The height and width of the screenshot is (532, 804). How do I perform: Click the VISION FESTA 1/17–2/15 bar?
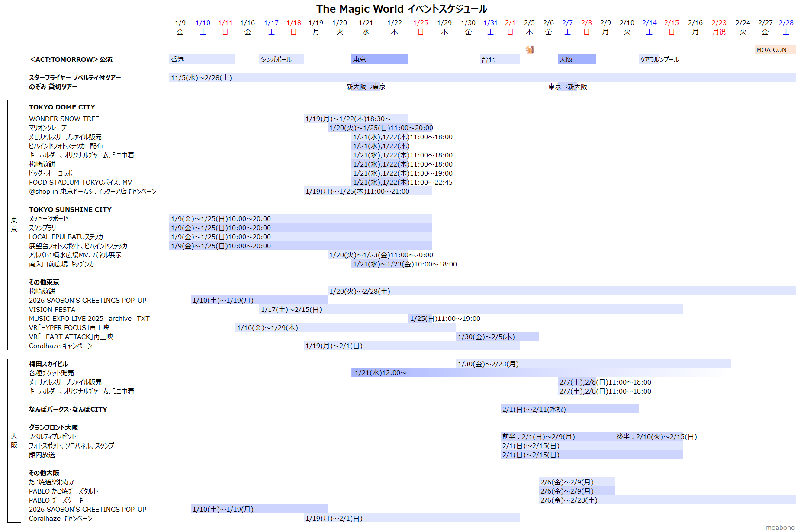click(x=471, y=309)
